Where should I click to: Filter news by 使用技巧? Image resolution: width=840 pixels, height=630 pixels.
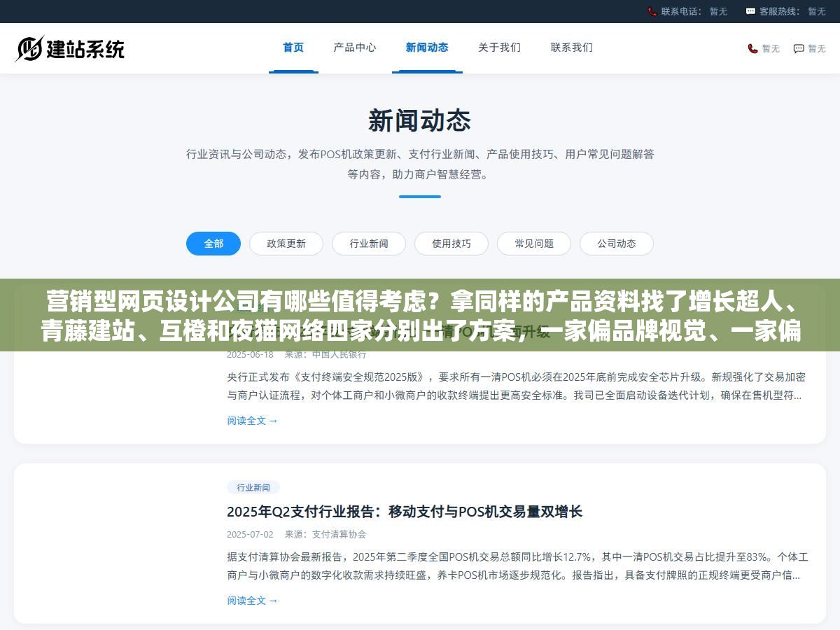point(451,244)
